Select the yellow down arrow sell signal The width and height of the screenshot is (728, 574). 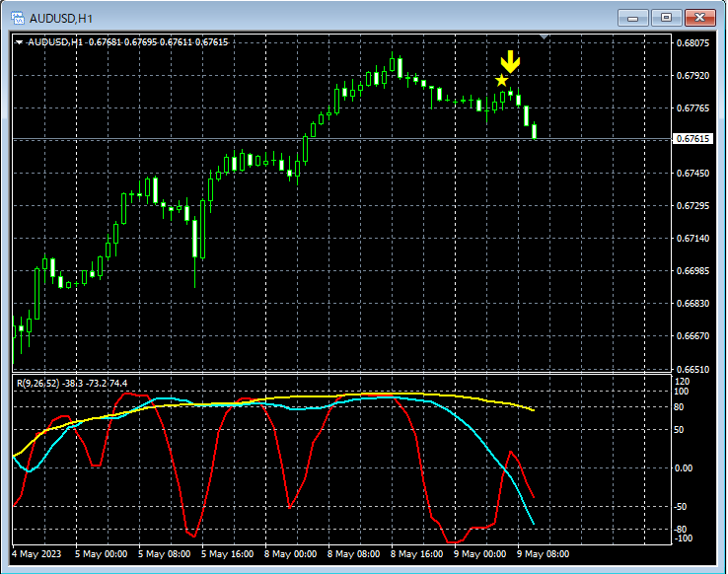coord(510,62)
